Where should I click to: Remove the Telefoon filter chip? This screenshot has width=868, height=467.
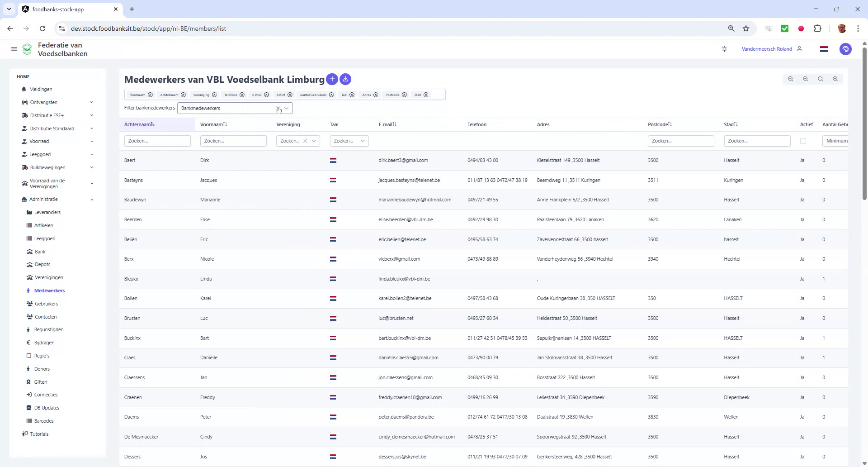pos(242,95)
